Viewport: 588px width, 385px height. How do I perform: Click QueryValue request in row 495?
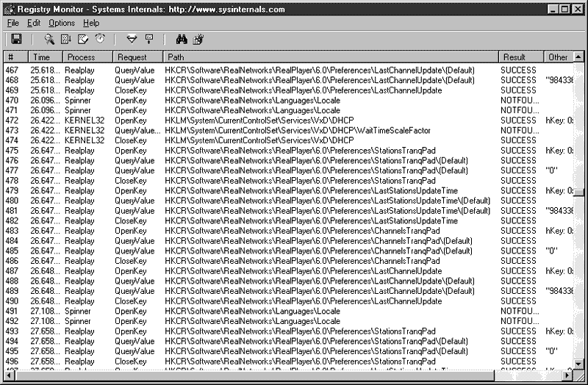click(x=135, y=351)
